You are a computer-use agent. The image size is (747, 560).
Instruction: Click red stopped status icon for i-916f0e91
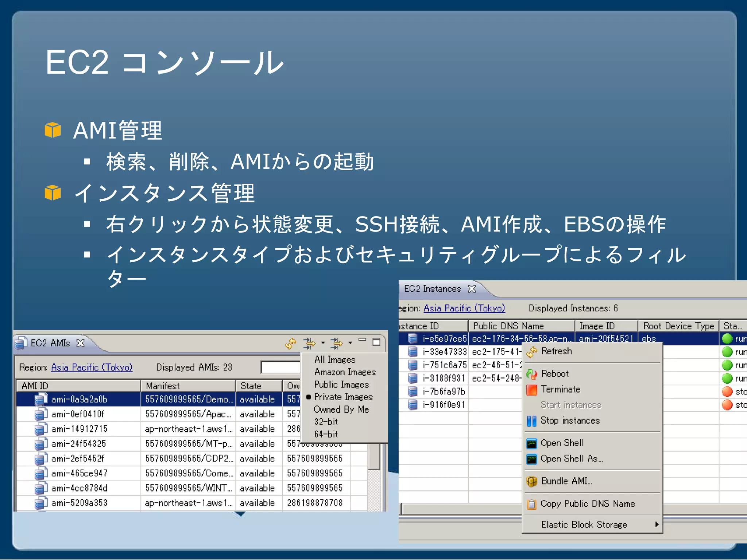point(727,405)
